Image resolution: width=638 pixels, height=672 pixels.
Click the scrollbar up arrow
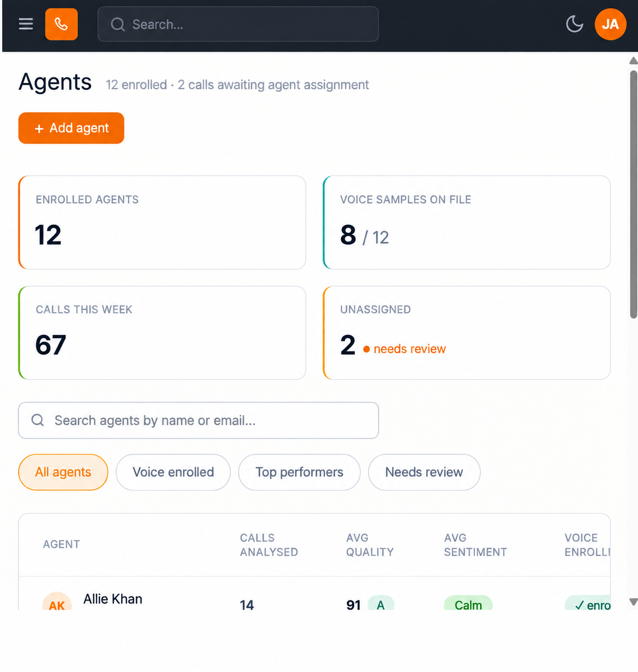point(633,61)
